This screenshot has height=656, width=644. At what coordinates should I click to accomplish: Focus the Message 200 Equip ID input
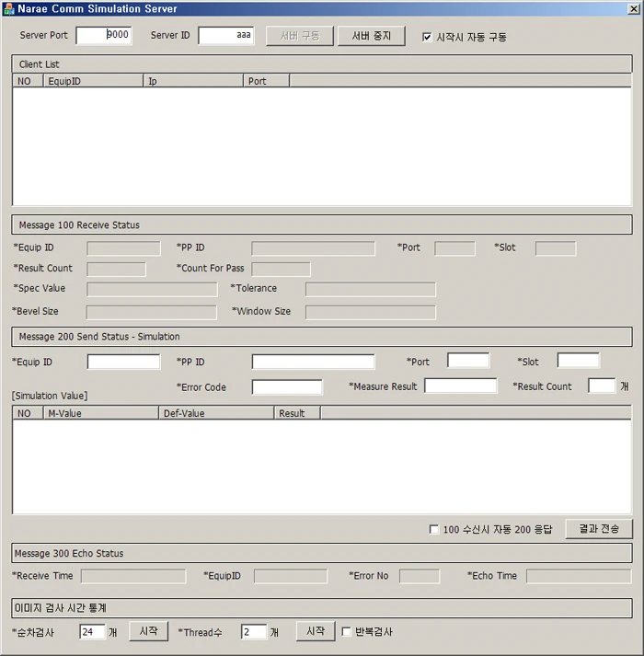click(x=123, y=362)
